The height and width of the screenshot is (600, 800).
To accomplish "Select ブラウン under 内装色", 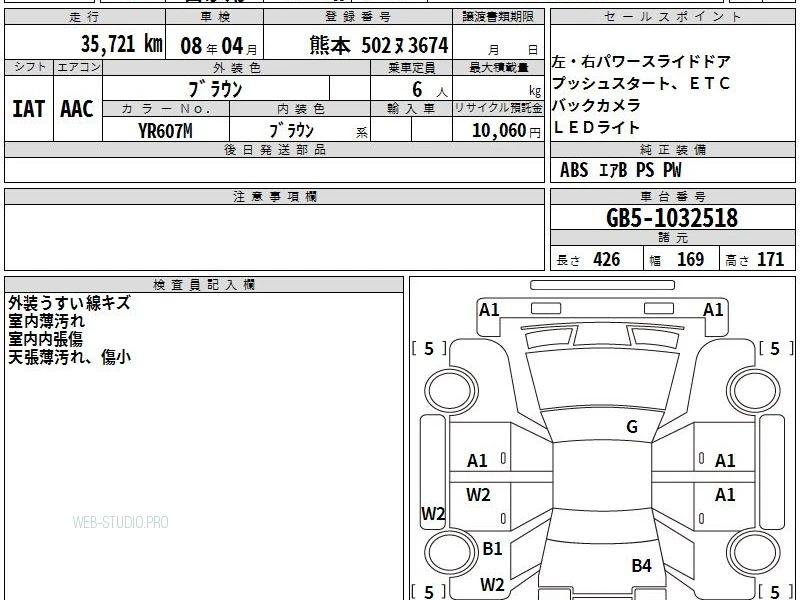I will 291,131.
